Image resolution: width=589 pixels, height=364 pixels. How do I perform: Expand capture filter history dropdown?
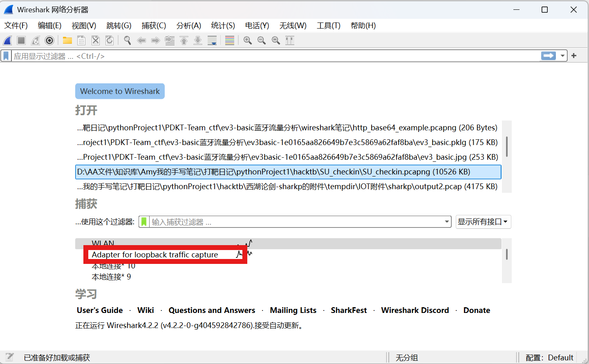tap(447, 222)
